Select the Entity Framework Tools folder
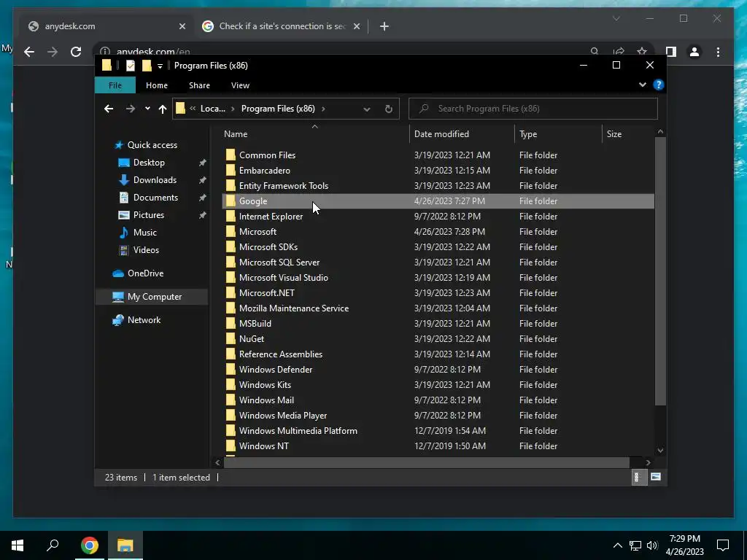747x560 pixels. [284, 186]
